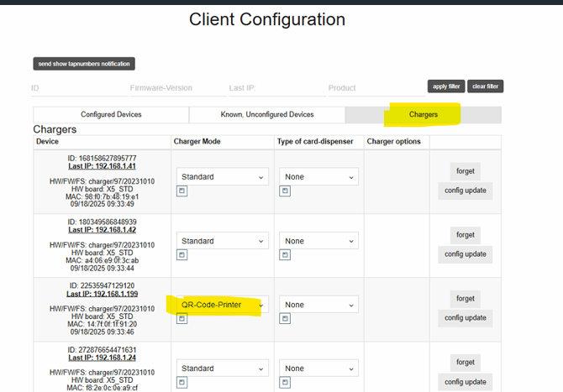Click the apply filter button

445,86
